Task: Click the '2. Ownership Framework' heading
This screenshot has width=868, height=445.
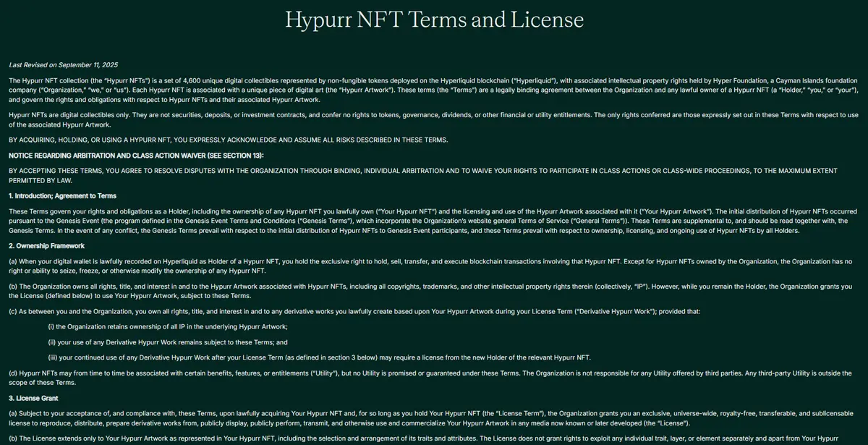Action: coord(47,246)
